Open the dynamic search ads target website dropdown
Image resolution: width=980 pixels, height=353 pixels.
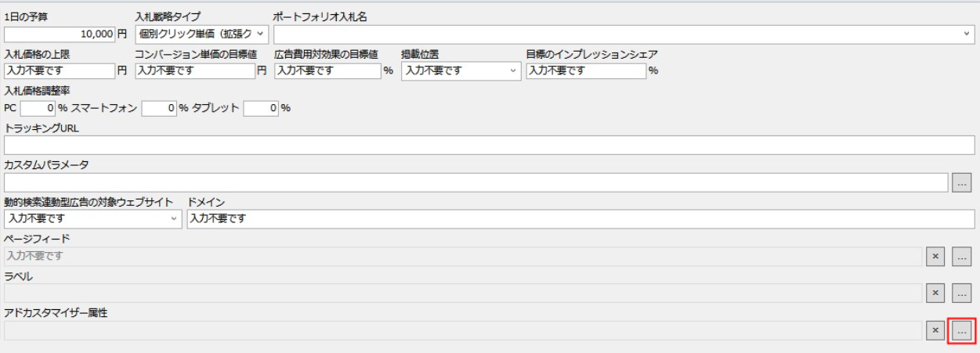click(x=92, y=218)
